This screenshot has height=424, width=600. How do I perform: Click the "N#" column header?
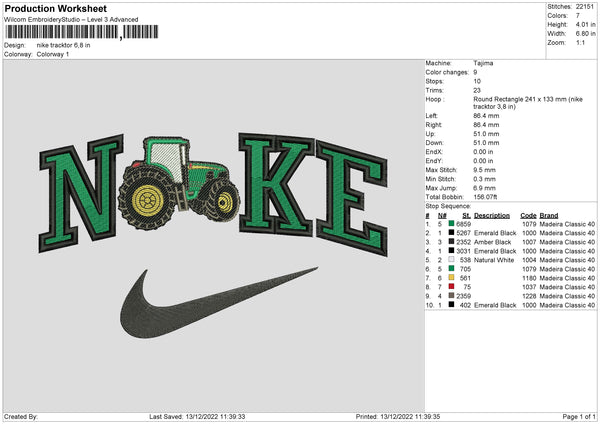pyautogui.click(x=442, y=215)
